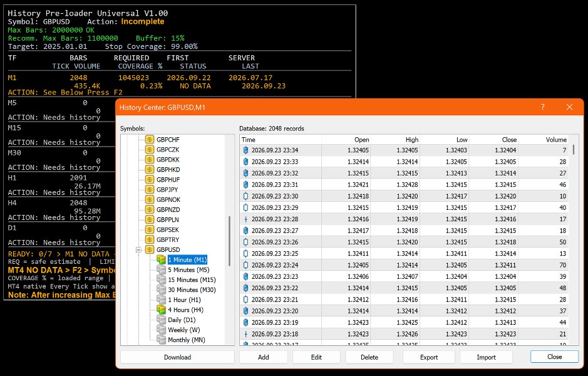Select the 4 Hours (H4) timeframe
Image resolution: width=588 pixels, height=376 pixels.
(x=185, y=310)
